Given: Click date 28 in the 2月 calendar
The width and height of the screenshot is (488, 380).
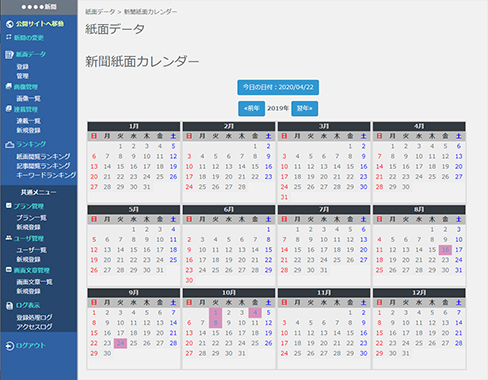Looking at the screenshot, I should point(242,187).
